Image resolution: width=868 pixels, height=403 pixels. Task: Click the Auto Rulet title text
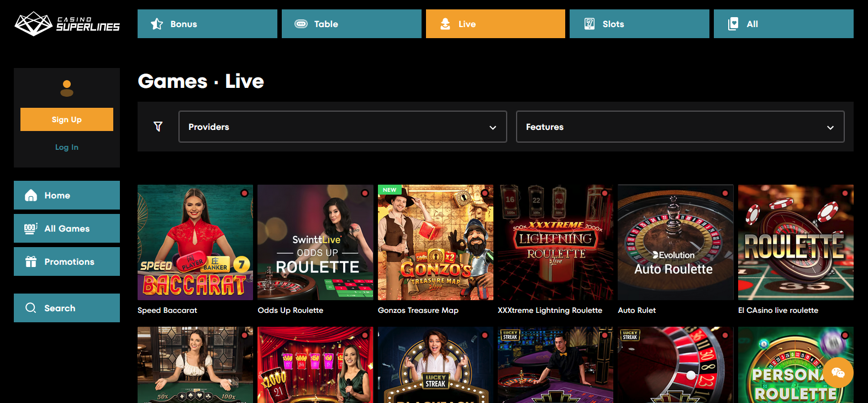point(637,310)
